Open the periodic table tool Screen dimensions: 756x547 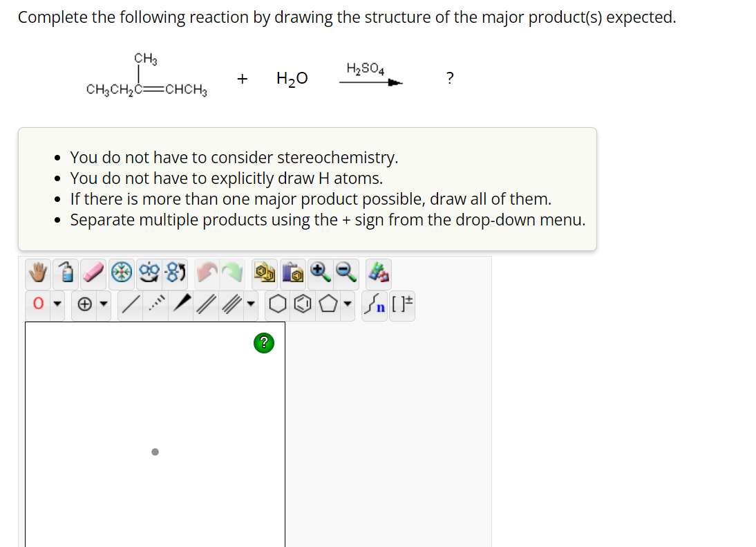(377, 273)
